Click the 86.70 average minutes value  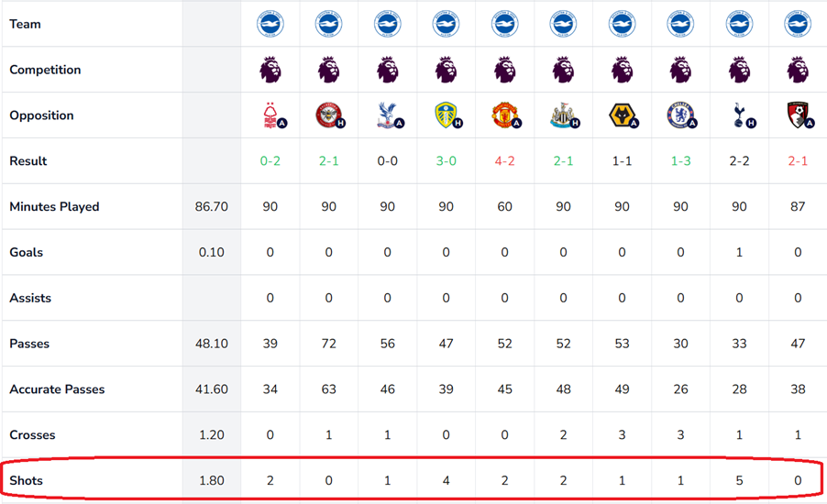point(211,207)
